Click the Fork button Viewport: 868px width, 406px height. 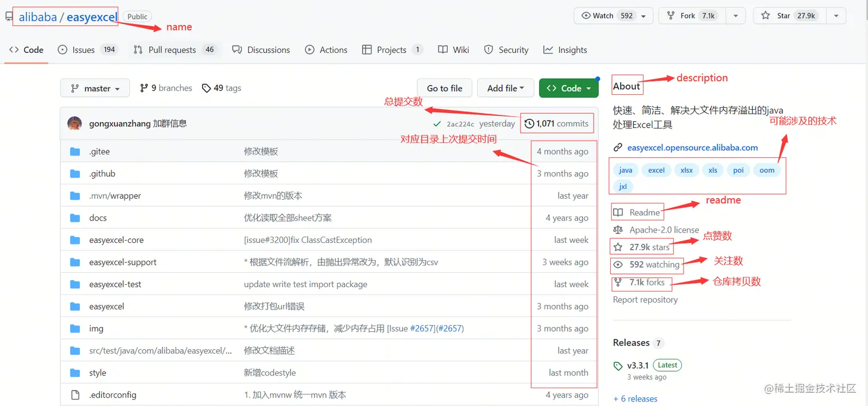tap(692, 16)
